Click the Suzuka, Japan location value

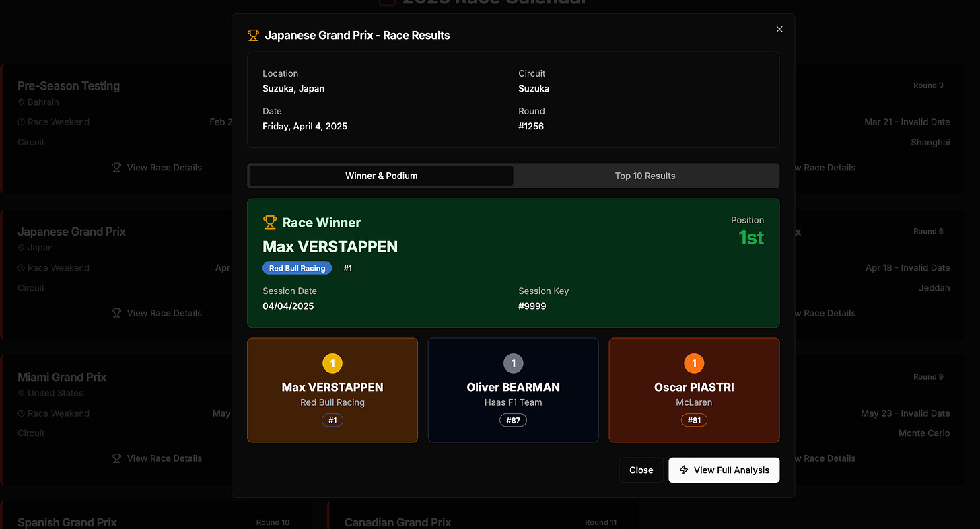click(x=293, y=89)
